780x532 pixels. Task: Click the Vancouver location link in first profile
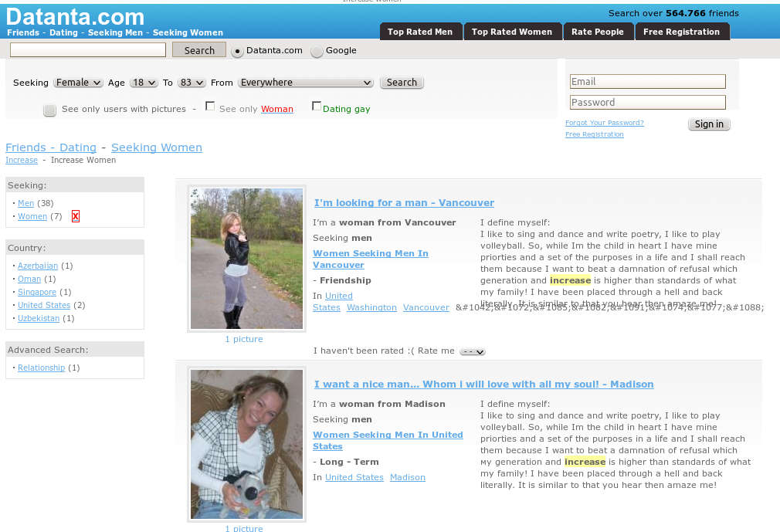[426, 308]
